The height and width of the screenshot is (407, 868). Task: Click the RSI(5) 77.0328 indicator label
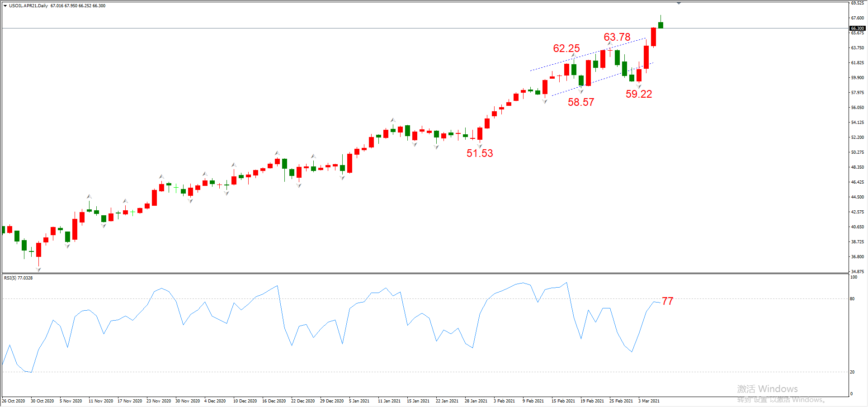click(19, 278)
